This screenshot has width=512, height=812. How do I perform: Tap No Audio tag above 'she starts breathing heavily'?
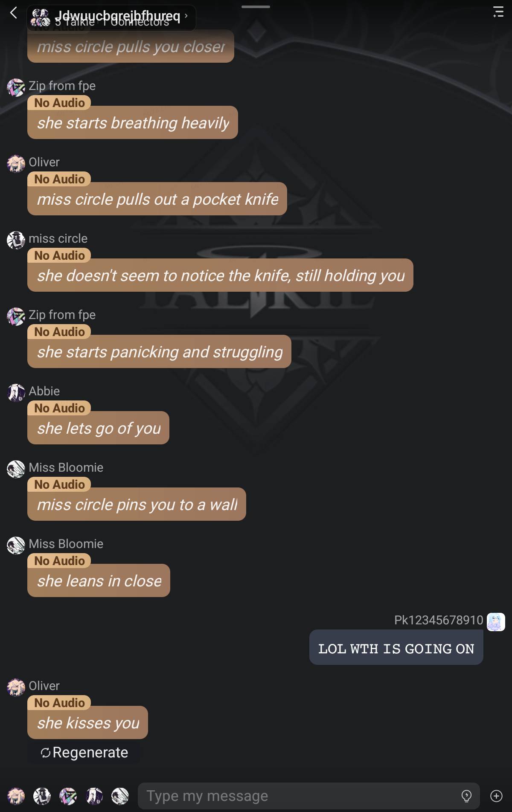pyautogui.click(x=59, y=103)
